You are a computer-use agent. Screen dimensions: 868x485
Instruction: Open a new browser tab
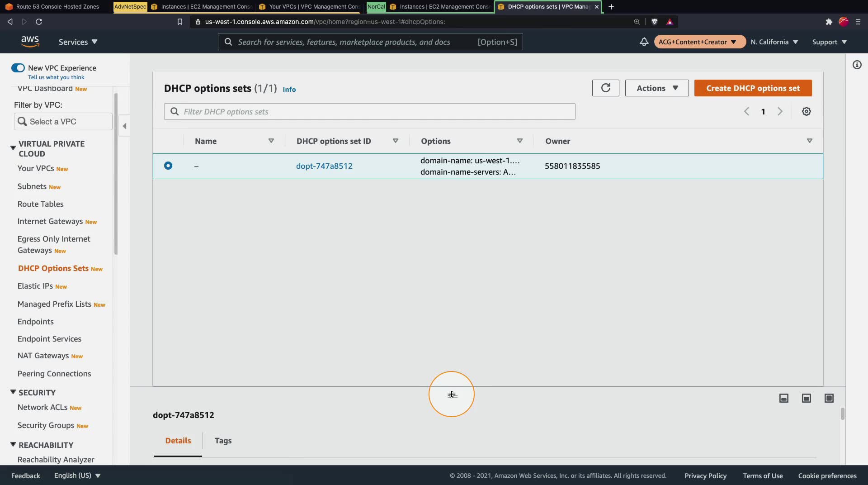[x=611, y=7]
